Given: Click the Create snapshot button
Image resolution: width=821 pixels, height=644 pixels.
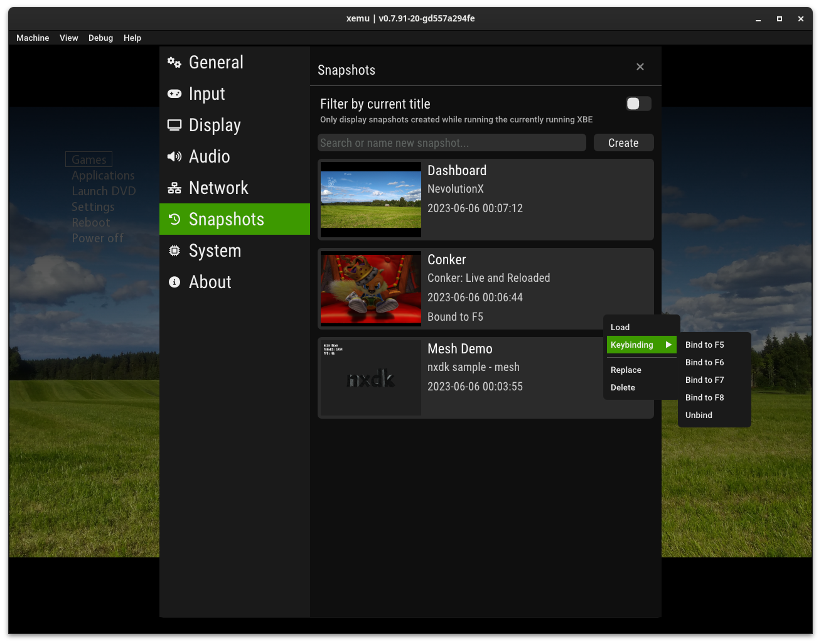Looking at the screenshot, I should point(623,142).
